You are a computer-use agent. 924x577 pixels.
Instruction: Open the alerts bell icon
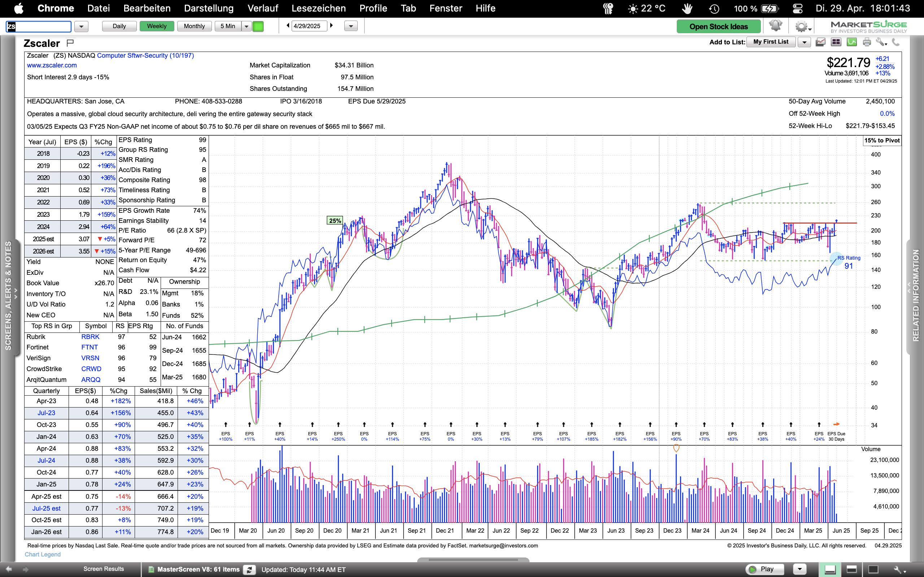(775, 26)
